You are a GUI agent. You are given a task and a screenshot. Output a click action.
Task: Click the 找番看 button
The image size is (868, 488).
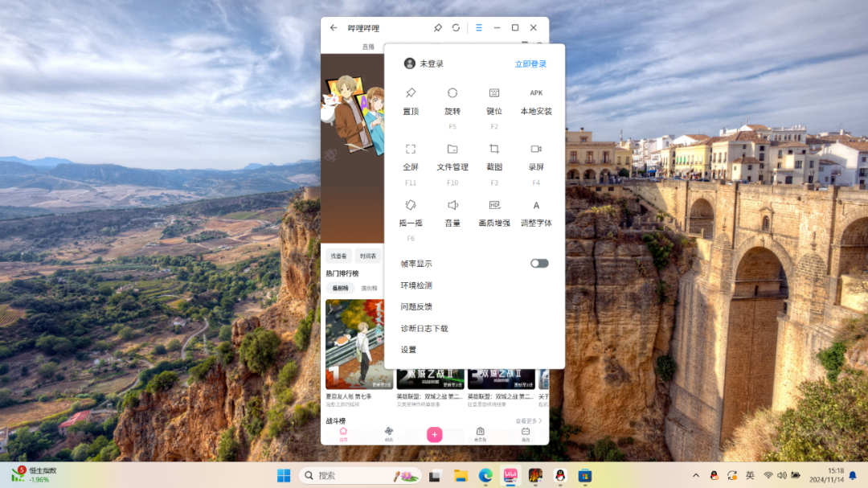pos(338,256)
